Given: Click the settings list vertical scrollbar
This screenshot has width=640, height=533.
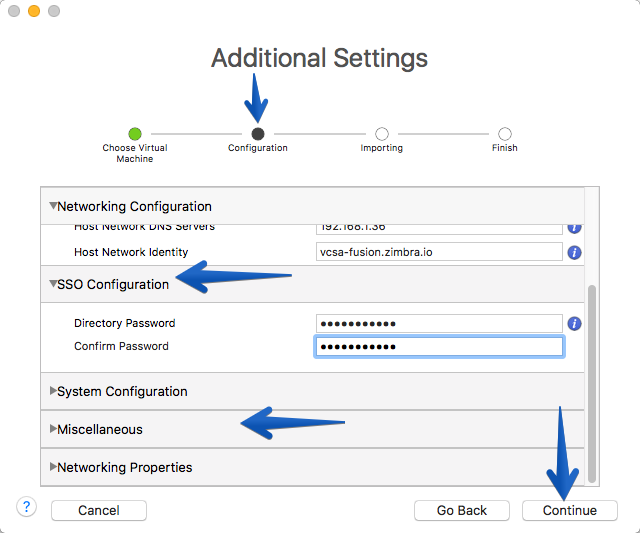Looking at the screenshot, I should [592, 384].
